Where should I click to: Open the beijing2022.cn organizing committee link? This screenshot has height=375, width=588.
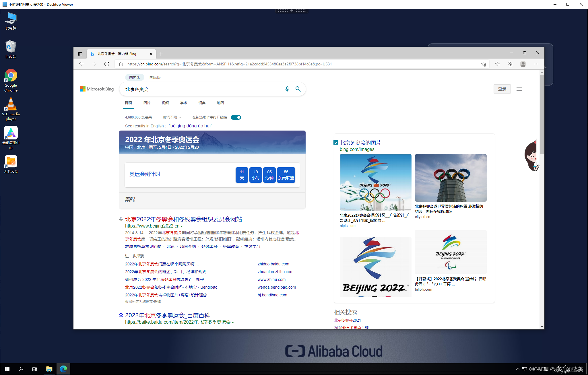pos(184,219)
